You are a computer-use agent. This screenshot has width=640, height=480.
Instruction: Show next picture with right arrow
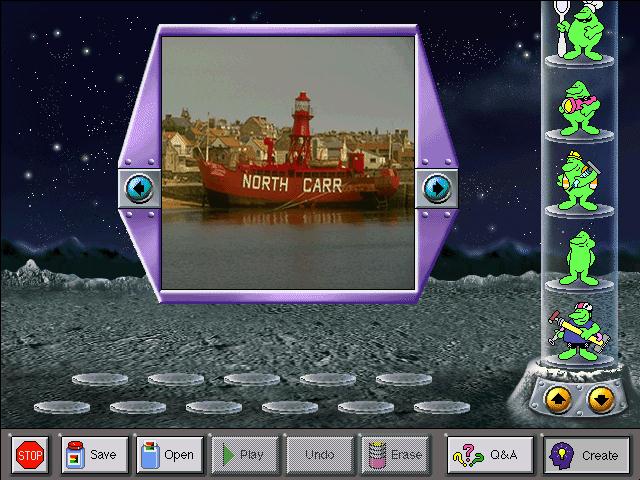(437, 189)
